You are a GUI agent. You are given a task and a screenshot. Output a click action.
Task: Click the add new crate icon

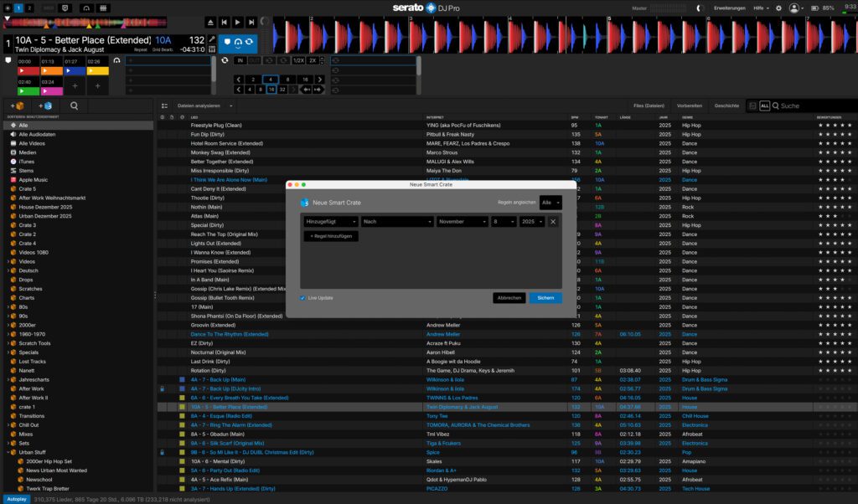pyautogui.click(x=16, y=106)
